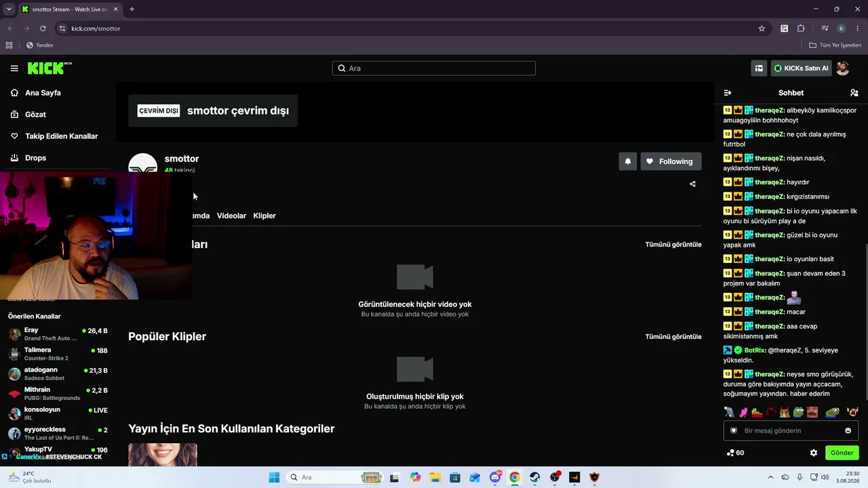Open chat settings gear

[x=814, y=453]
